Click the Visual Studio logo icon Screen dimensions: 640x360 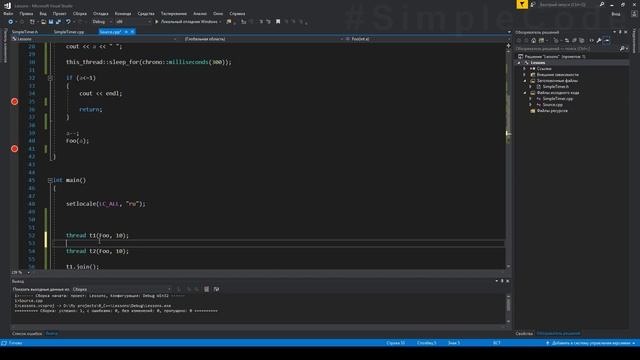(7, 5)
